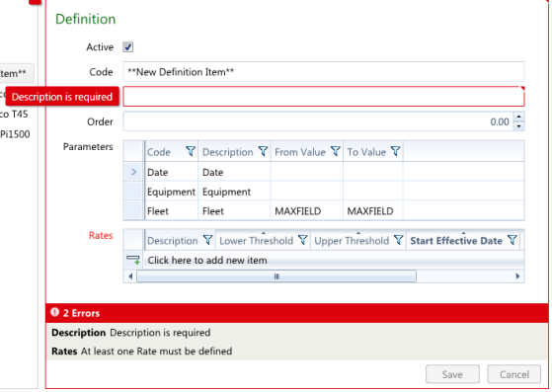Sort Rates by Upper Threshold header
Screen dimensions: 552x392
[x=352, y=241]
